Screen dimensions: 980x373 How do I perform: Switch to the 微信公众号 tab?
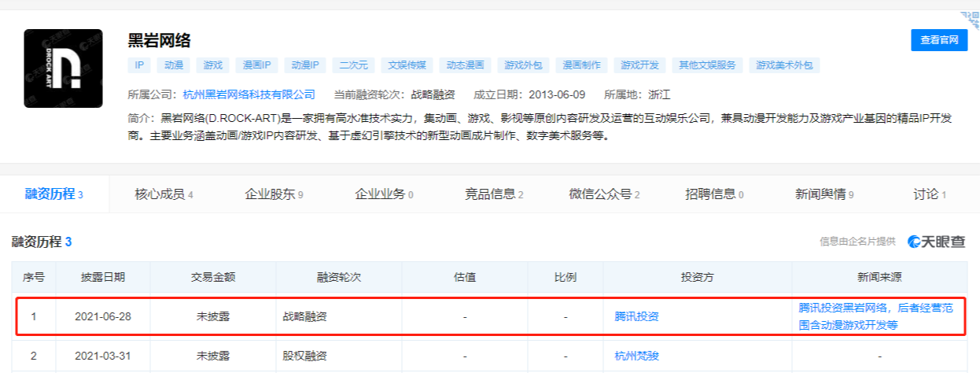click(x=604, y=194)
